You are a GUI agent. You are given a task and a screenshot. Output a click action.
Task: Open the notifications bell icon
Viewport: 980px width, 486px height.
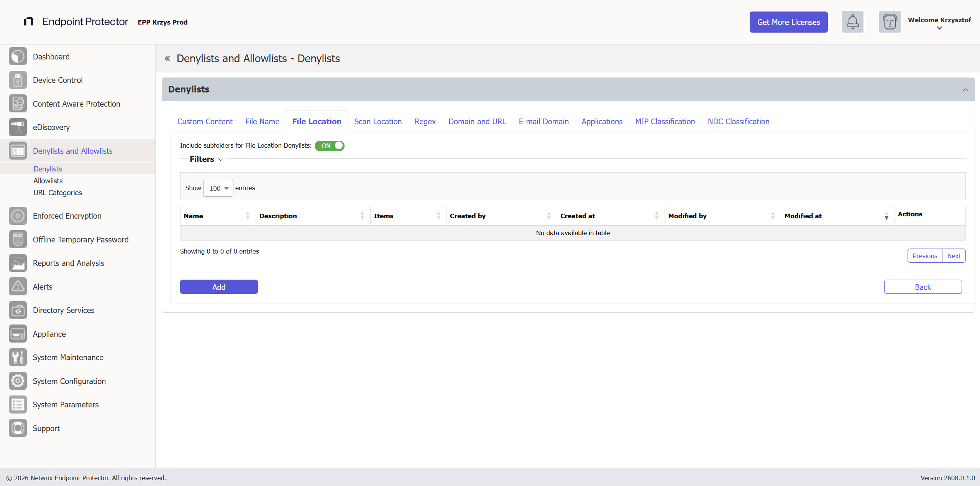click(x=852, y=22)
